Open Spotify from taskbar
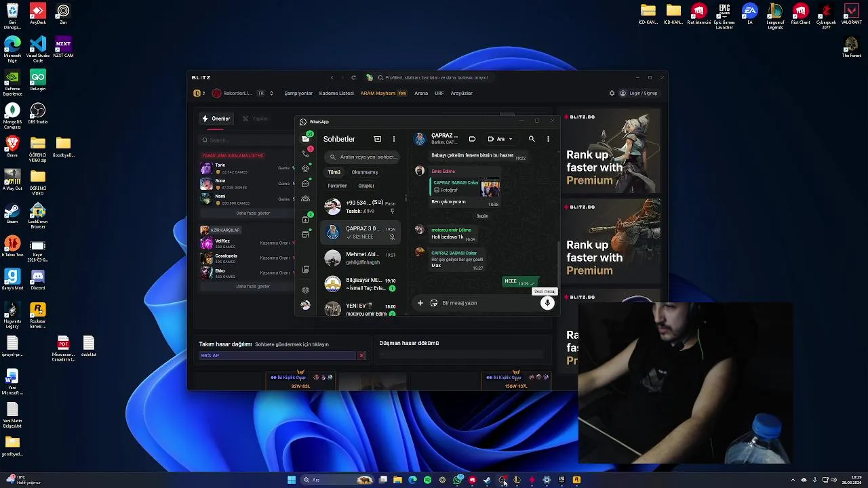This screenshot has height=488, width=868. [427, 480]
